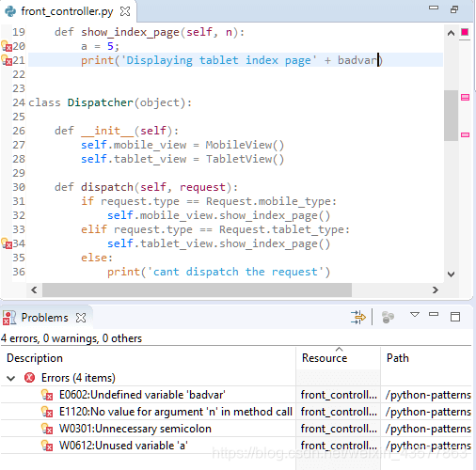
Task: Click 'badvar' in line 21 code
Action: (x=357, y=60)
